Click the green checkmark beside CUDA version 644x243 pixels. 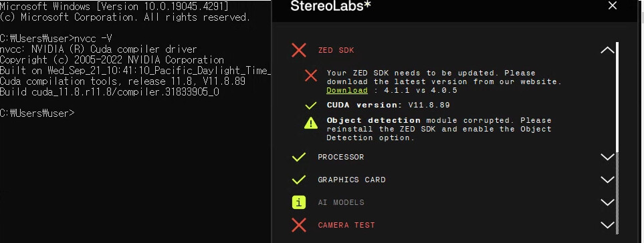point(311,105)
